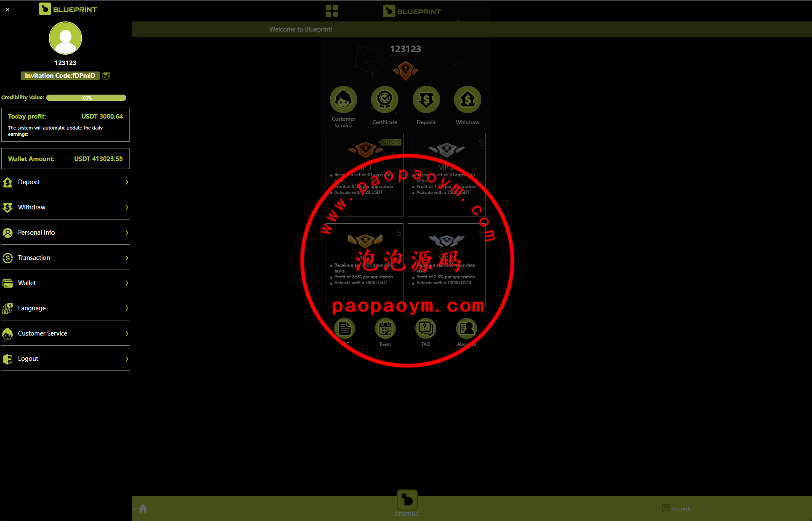Select the VIP-1 current level card
Image resolution: width=812 pixels, height=521 pixels.
pyautogui.click(x=364, y=175)
